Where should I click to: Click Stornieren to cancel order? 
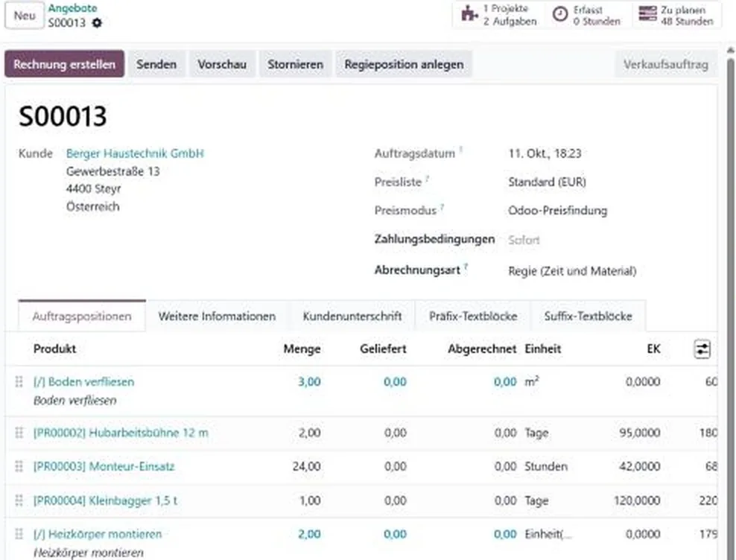(295, 64)
